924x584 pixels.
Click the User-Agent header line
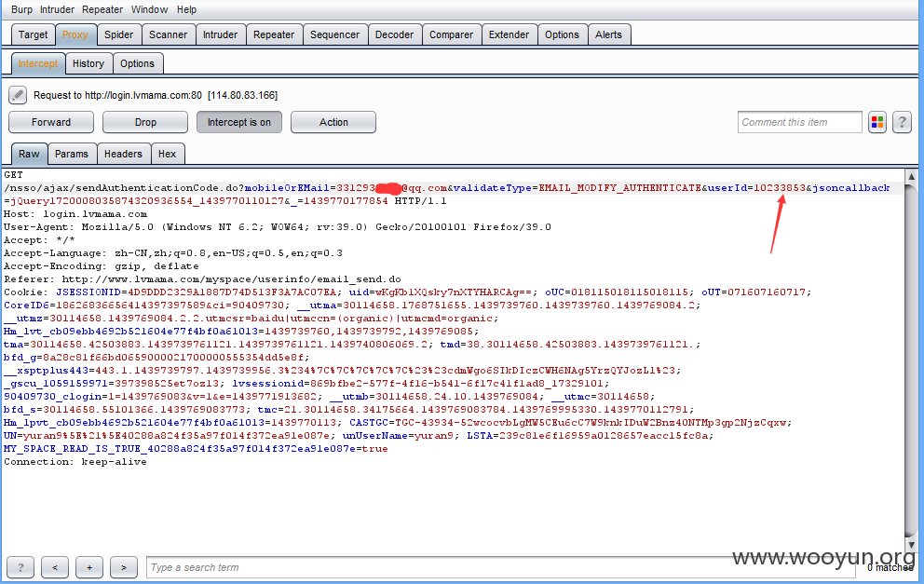[x=278, y=227]
